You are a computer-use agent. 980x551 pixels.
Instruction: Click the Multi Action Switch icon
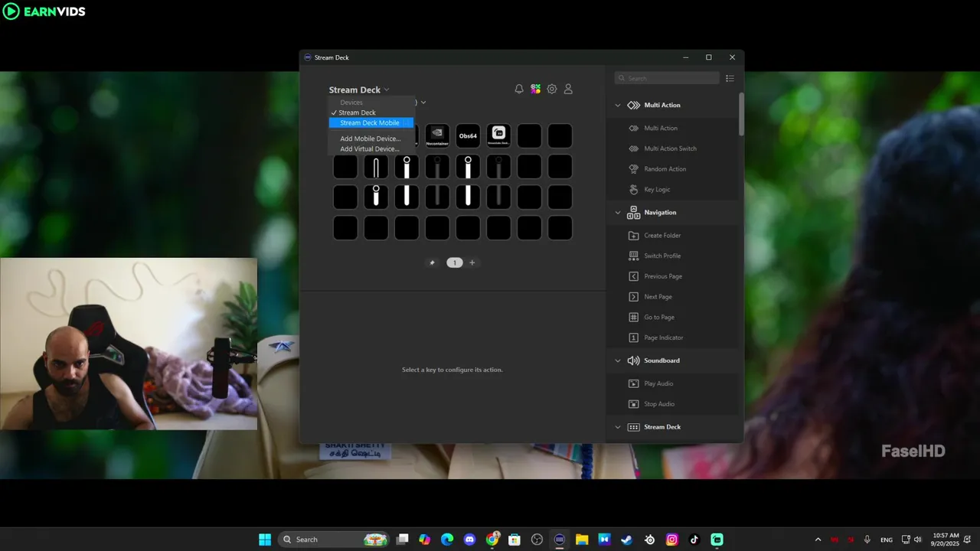[633, 148]
